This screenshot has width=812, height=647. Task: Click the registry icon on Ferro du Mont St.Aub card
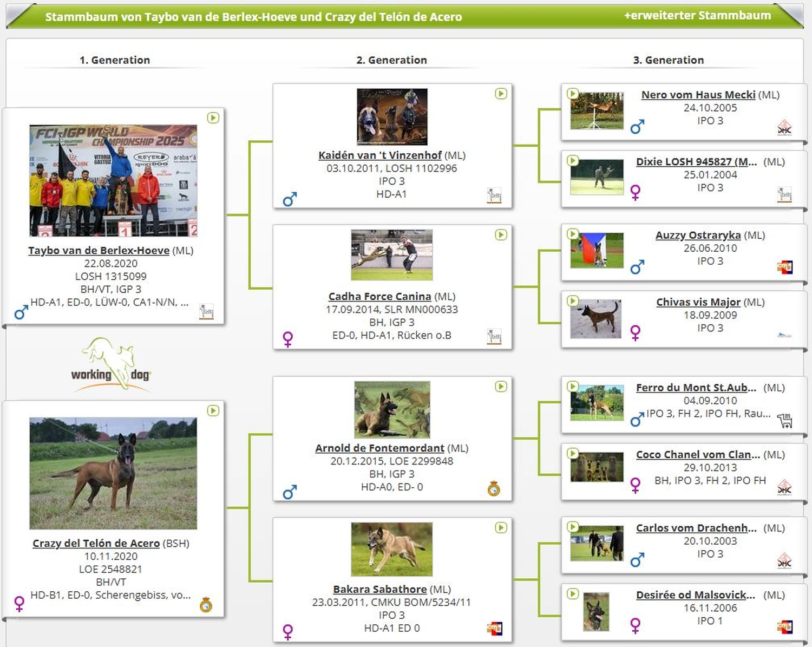click(784, 420)
